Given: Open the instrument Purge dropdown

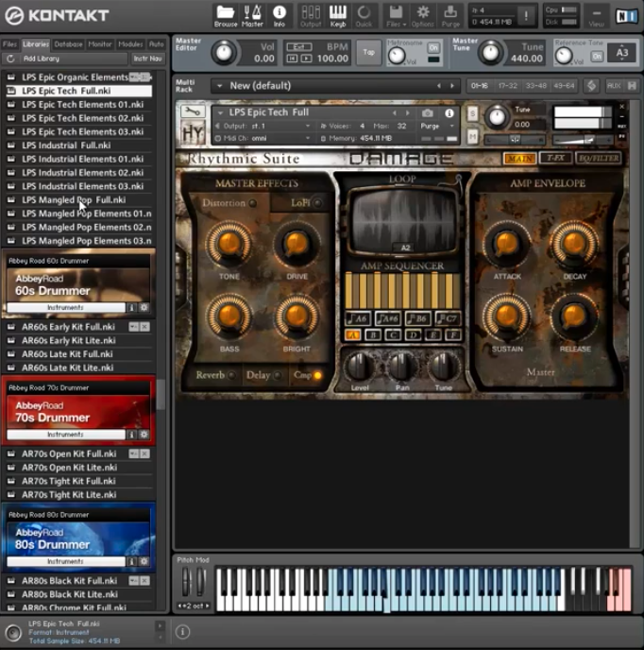Looking at the screenshot, I should coord(437,126).
